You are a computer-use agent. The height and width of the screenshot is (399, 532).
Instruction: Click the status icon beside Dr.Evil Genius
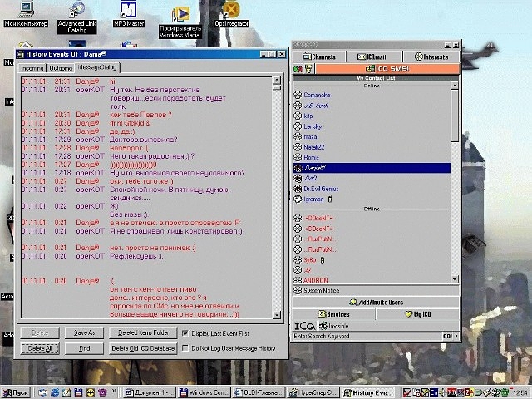[x=298, y=189]
